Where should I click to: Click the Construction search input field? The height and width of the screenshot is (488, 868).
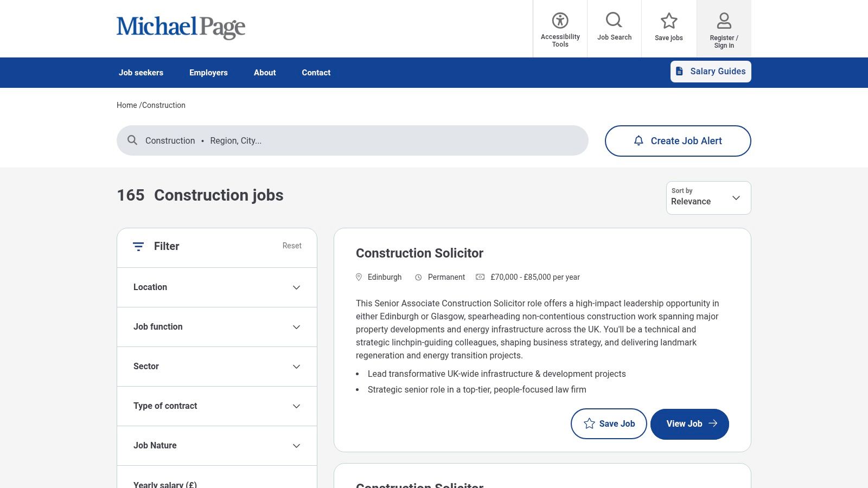pyautogui.click(x=170, y=141)
